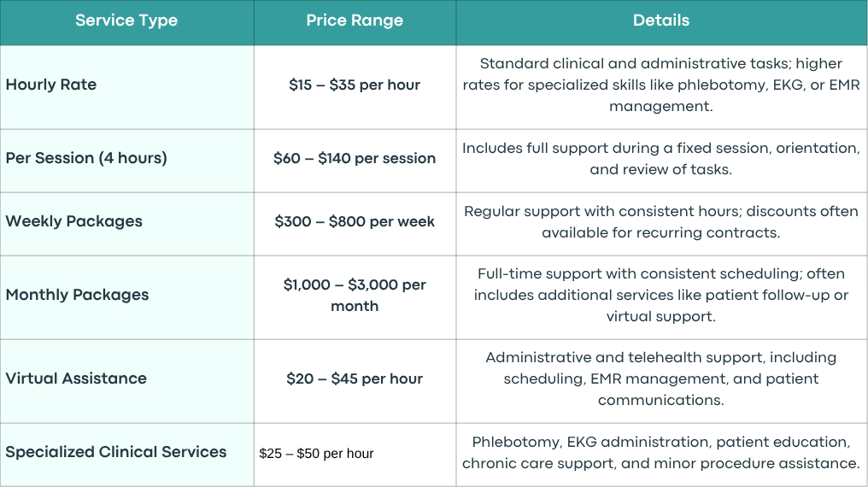Select the fixed session orientation details text

tap(661, 158)
